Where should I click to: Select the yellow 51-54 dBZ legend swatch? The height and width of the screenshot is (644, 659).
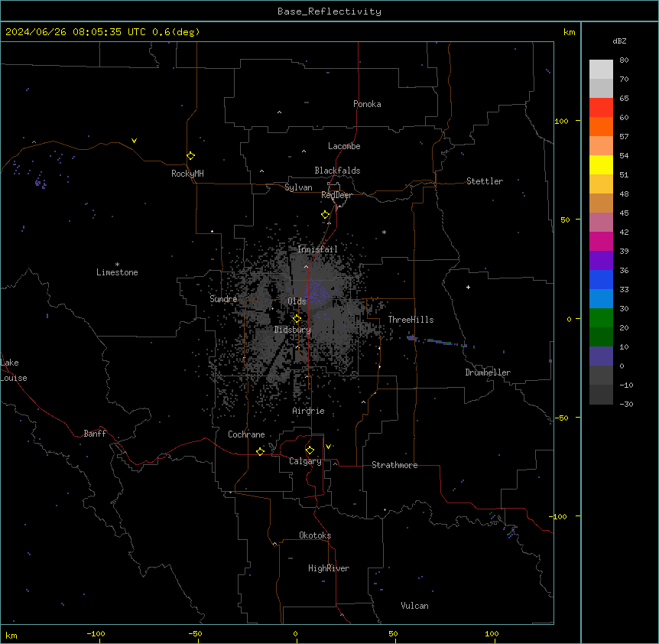click(x=601, y=164)
